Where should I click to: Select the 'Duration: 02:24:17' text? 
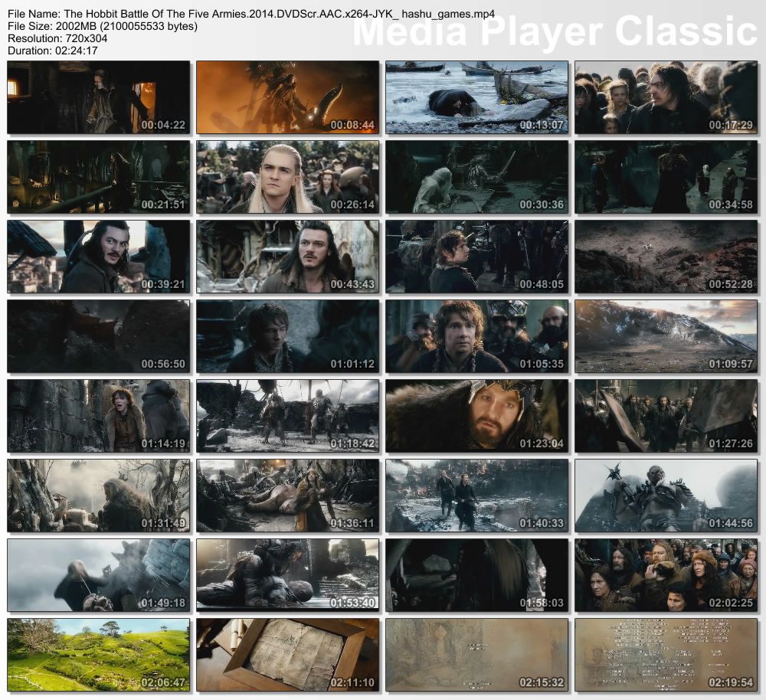point(53,51)
